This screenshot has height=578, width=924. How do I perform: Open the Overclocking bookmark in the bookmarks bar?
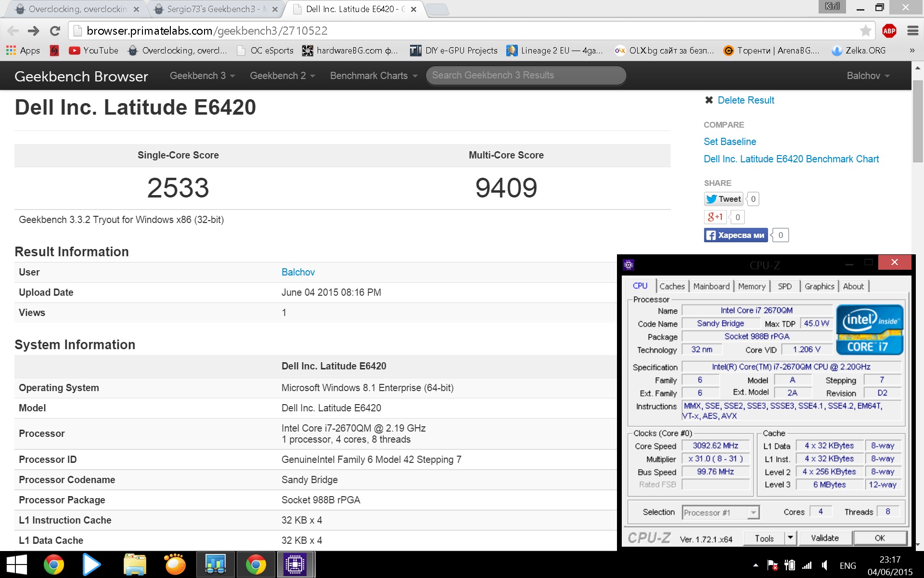(177, 51)
